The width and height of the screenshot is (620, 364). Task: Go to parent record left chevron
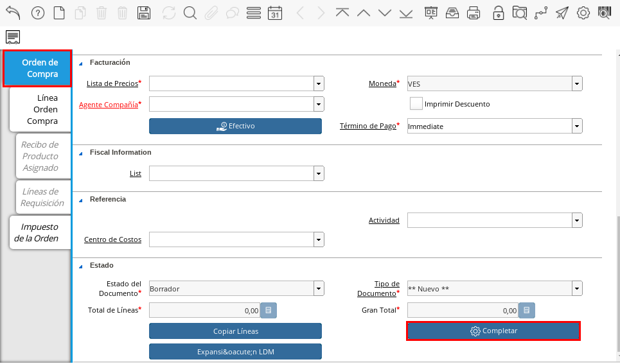pos(300,13)
